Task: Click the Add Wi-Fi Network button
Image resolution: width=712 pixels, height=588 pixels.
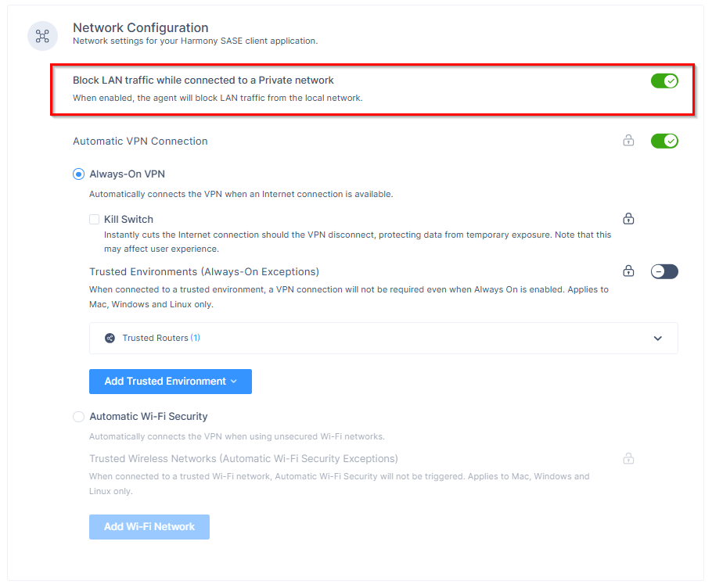Action: pos(149,527)
